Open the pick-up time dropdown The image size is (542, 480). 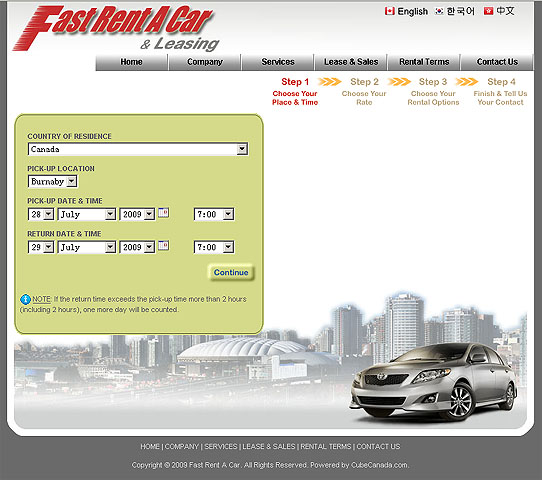[214, 214]
